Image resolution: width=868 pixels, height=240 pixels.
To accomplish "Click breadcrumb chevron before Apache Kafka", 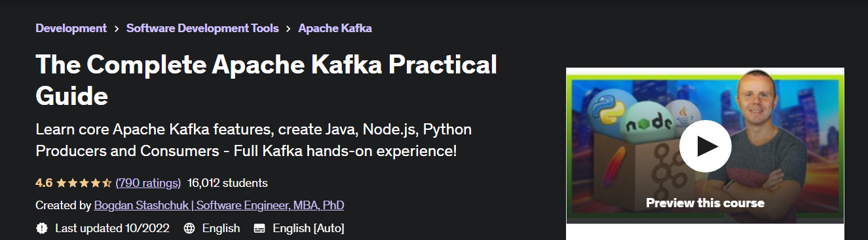I will point(289,28).
